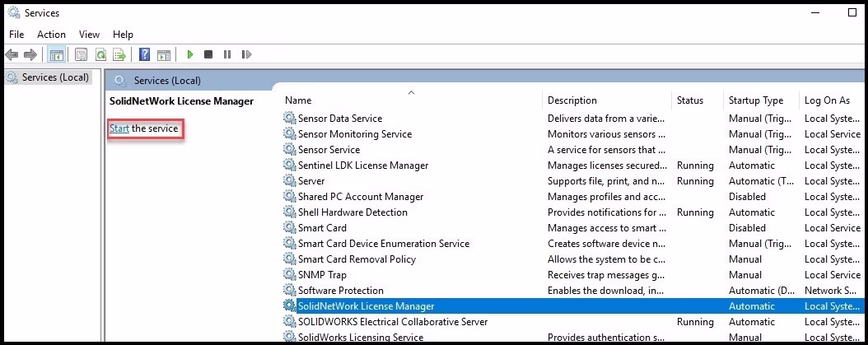Open Help via blue question-mark icon
The image size is (868, 345).
[x=144, y=54]
